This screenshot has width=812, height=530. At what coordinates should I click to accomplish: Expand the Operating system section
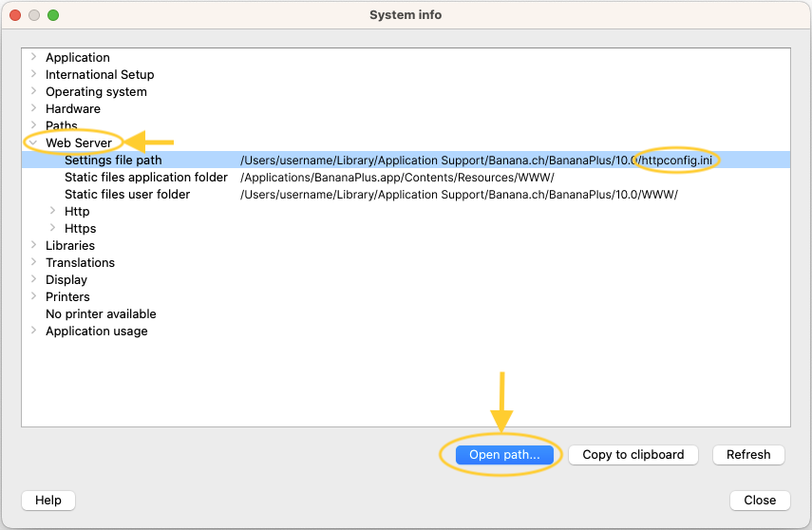(34, 92)
